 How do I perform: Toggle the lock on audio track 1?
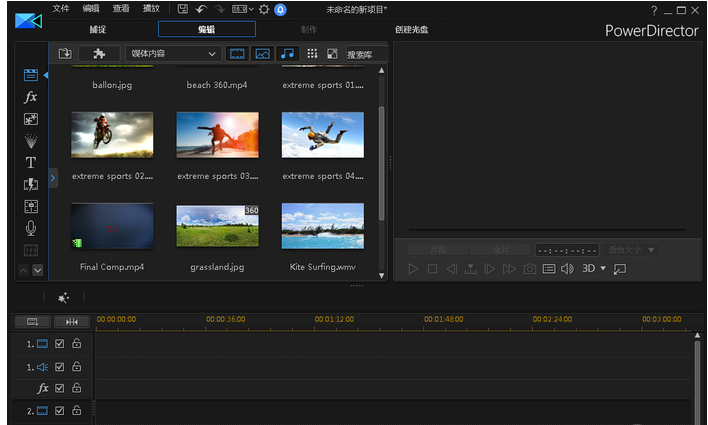pos(76,367)
